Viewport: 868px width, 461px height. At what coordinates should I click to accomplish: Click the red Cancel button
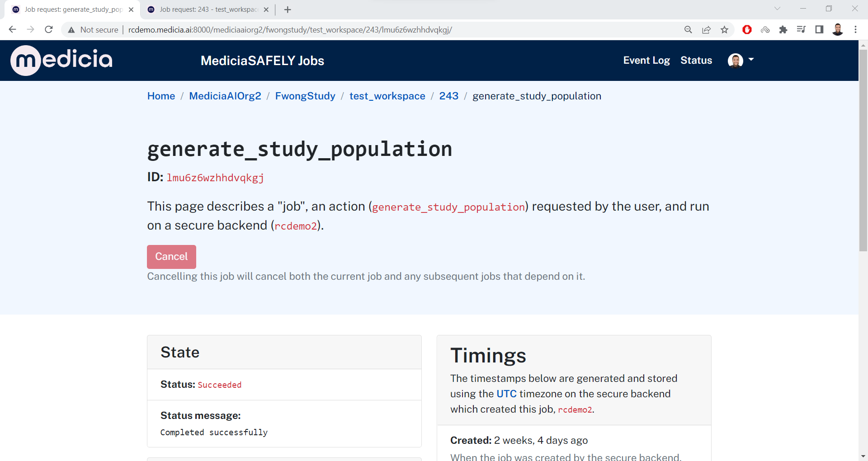tap(171, 257)
